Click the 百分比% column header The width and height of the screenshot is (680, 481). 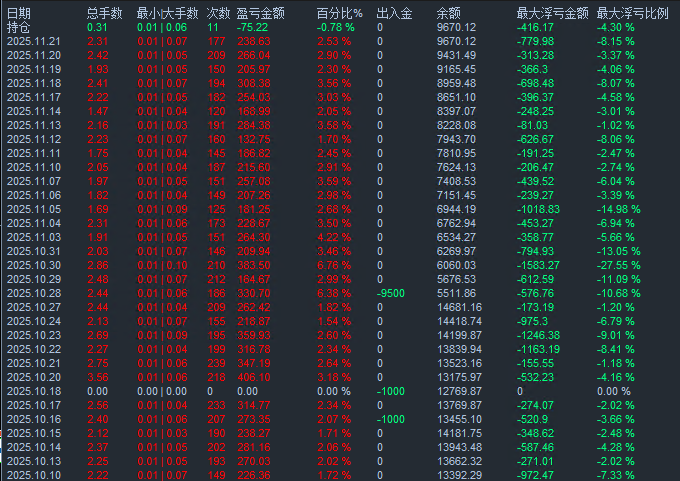(x=340, y=13)
